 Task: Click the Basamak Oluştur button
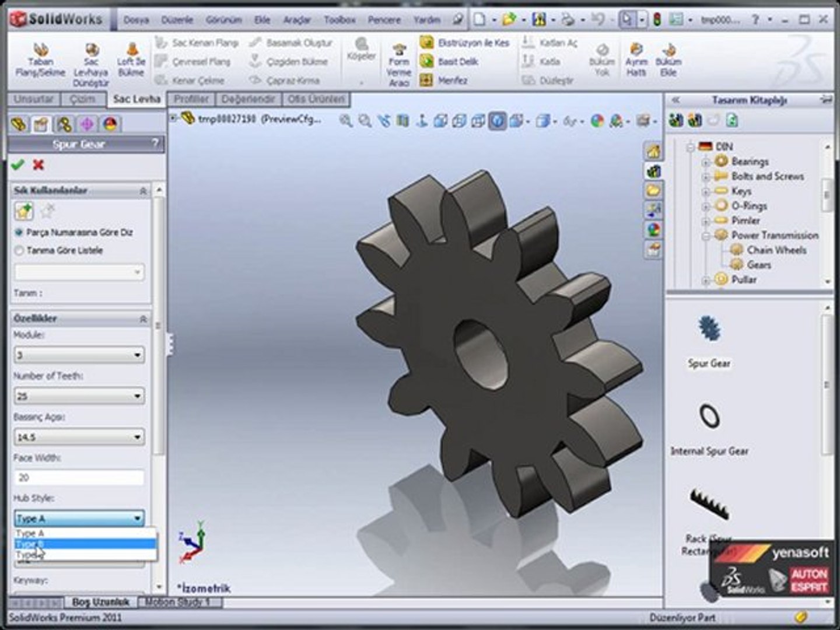(x=291, y=43)
